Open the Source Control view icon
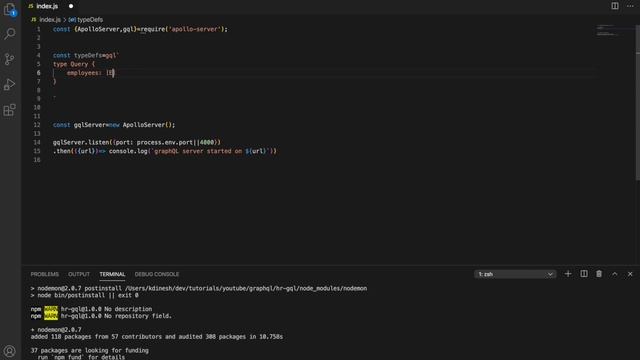640x360 pixels. tap(9, 59)
